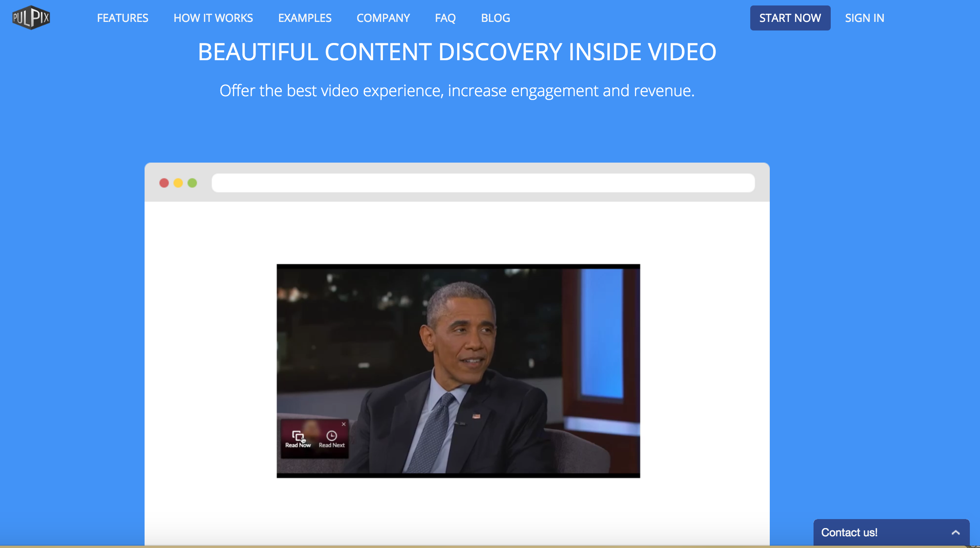Click the Read Now overlay icon
The height and width of the screenshot is (548, 980).
298,436
